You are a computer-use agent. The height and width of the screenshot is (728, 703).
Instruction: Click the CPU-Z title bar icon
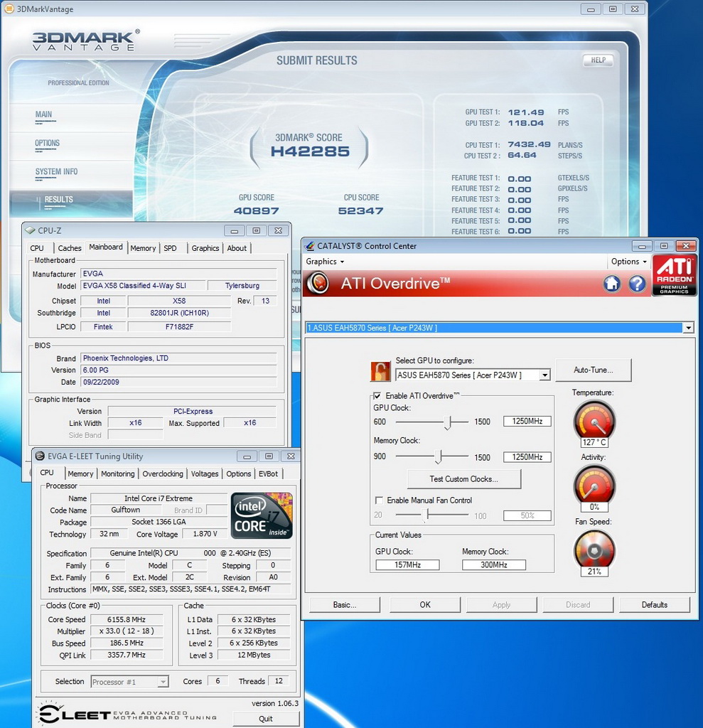(30, 230)
